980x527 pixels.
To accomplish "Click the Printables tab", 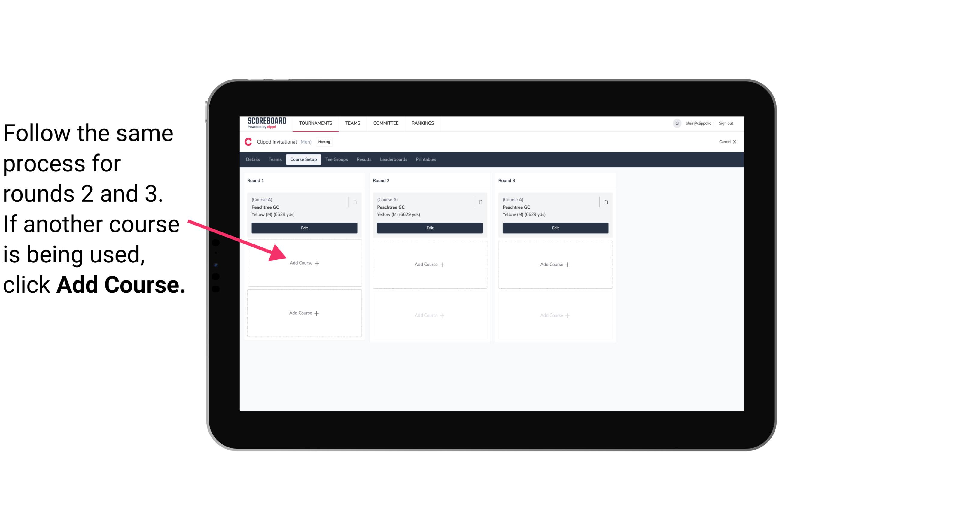I will [x=426, y=159].
